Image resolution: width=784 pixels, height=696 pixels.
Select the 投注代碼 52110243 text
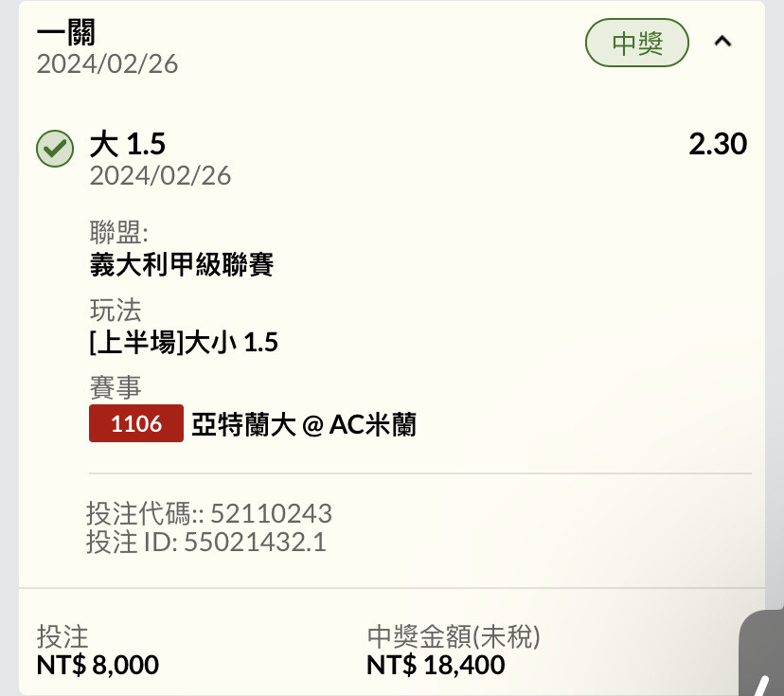click(x=209, y=513)
